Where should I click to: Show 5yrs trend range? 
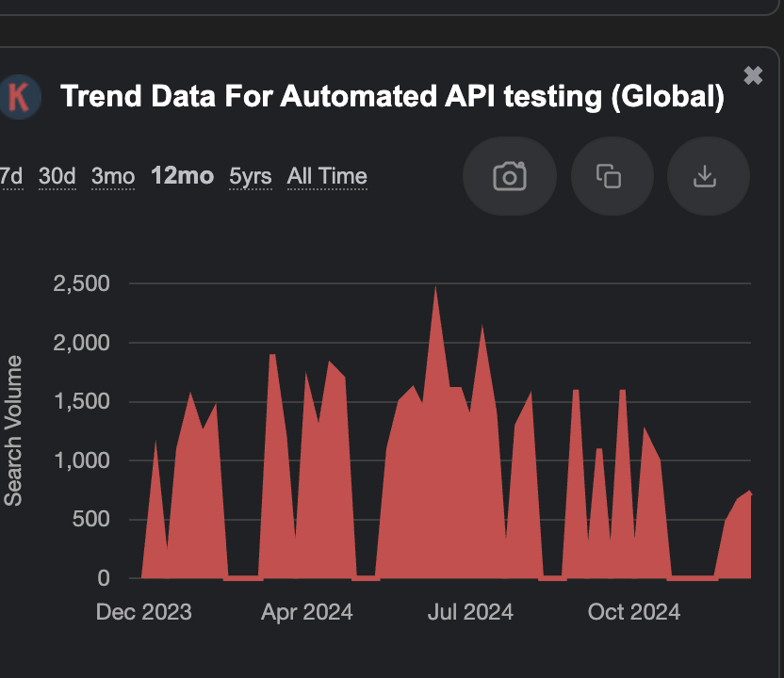point(251,176)
